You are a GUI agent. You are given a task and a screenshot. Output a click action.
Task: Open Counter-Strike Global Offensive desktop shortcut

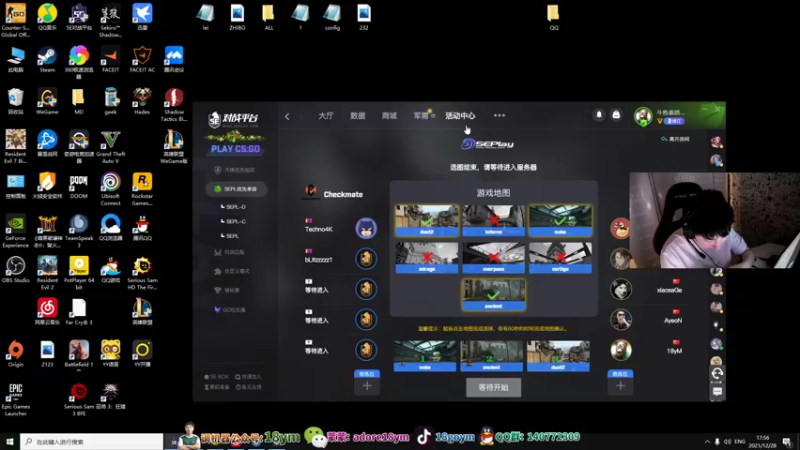(15, 20)
